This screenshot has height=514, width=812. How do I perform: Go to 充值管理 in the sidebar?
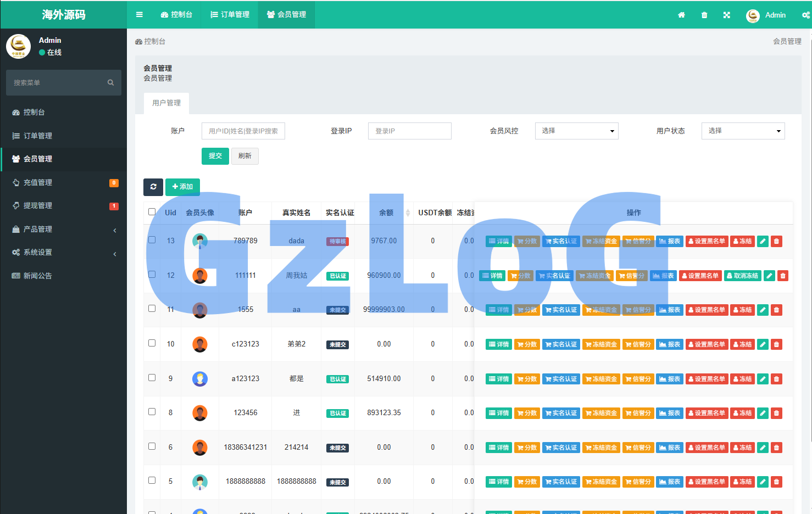64,182
